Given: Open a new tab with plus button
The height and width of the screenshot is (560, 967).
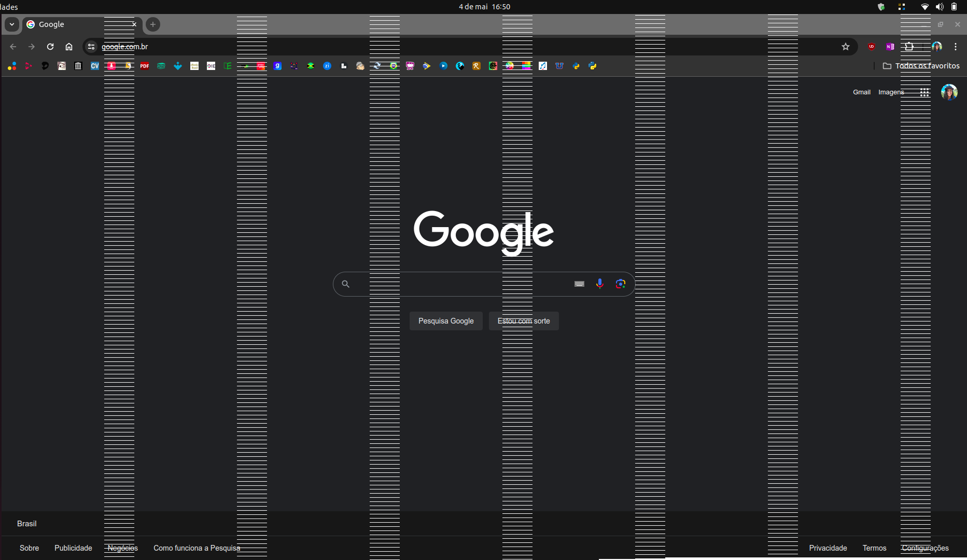Looking at the screenshot, I should (153, 24).
